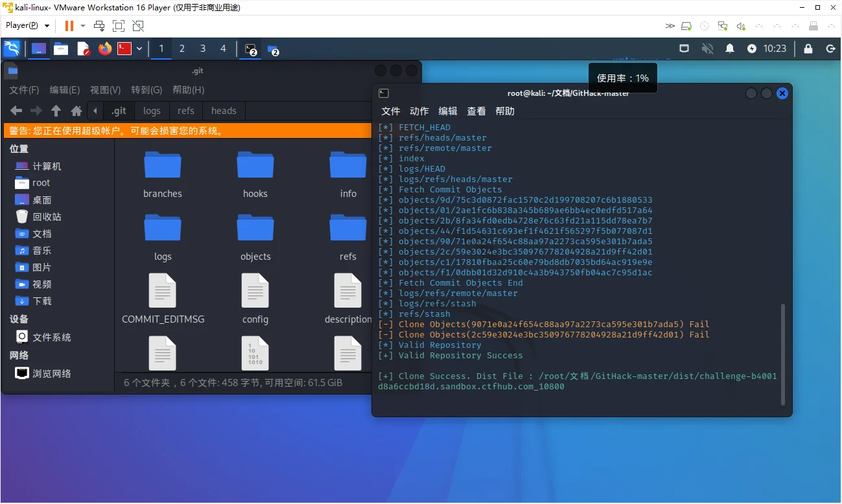This screenshot has height=504, width=842.
Task: Expand the hidden path breadcrumb arrow
Action: coord(95,111)
